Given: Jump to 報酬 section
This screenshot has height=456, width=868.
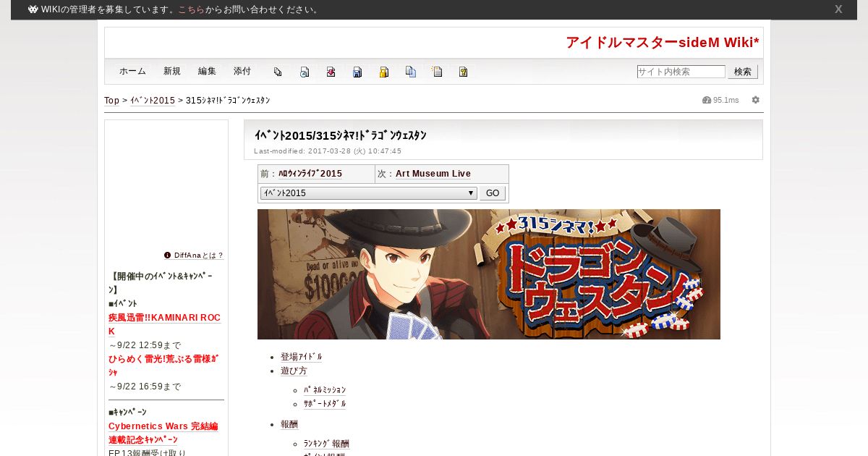Looking at the screenshot, I should tap(289, 424).
